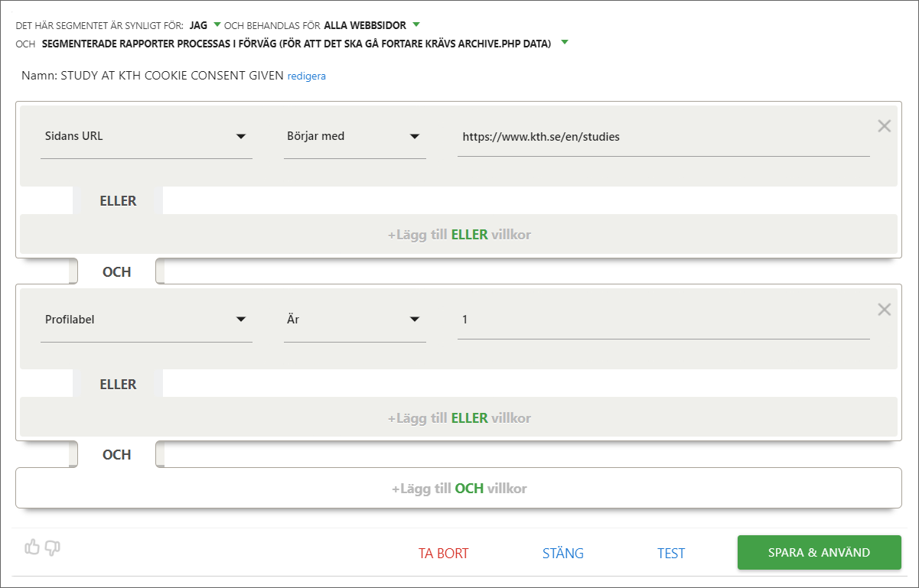This screenshot has width=919, height=588.
Task: Open the Sidans URL metric dropdown
Action: [145, 137]
